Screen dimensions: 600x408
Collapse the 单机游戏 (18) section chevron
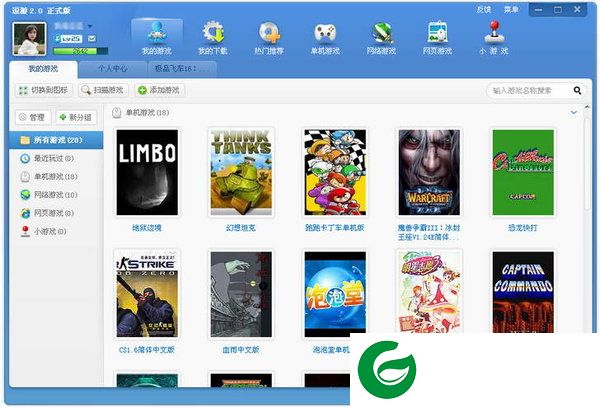click(x=574, y=113)
